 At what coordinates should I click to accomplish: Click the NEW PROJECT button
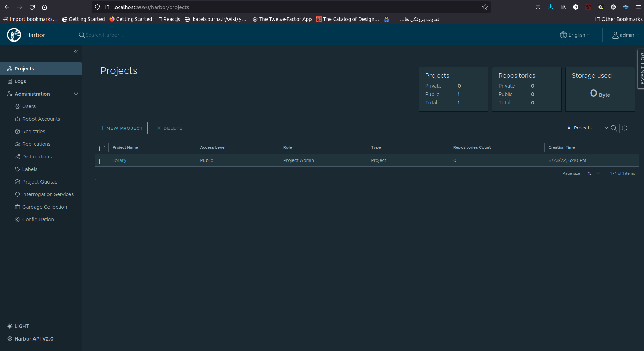tap(121, 128)
